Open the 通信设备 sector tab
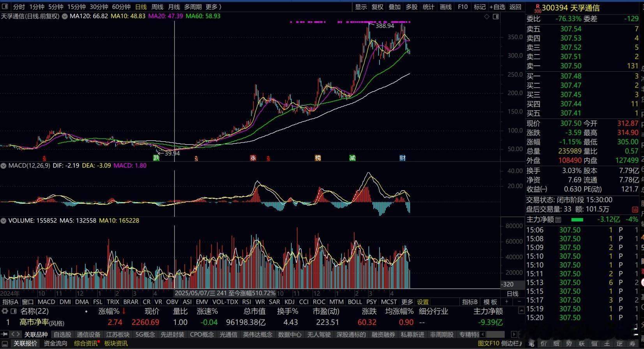This screenshot has width=644, height=349. click(x=88, y=335)
